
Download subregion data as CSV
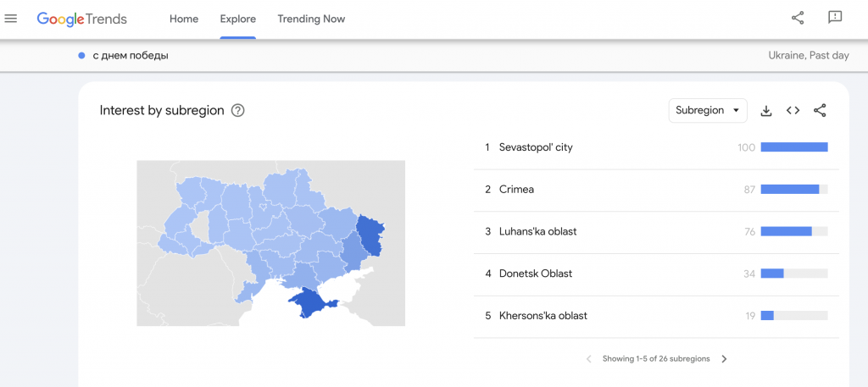tap(766, 110)
